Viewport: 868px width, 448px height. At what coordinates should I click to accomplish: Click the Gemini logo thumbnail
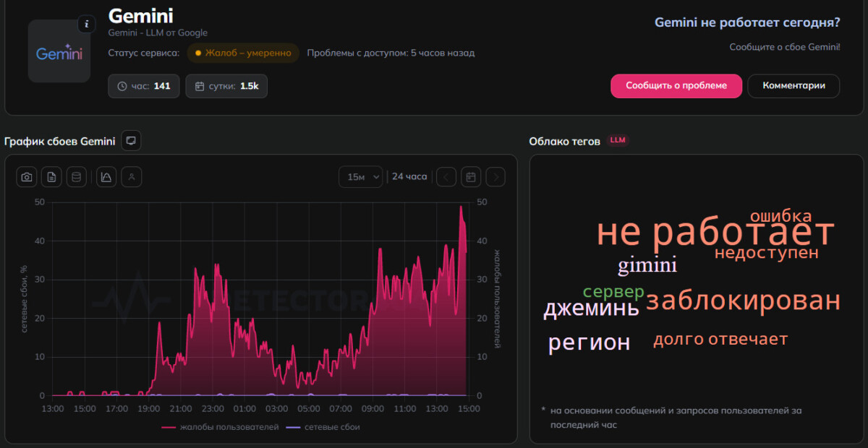click(x=59, y=51)
